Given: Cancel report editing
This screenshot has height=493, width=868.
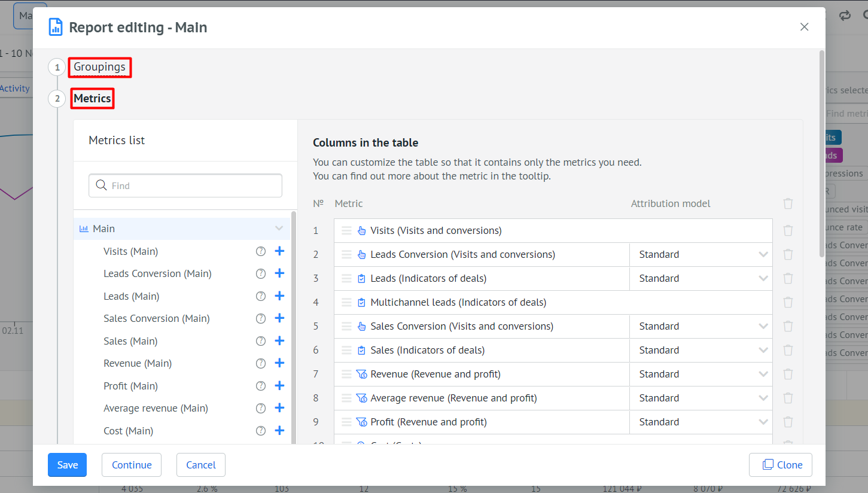Looking at the screenshot, I should click(x=201, y=465).
